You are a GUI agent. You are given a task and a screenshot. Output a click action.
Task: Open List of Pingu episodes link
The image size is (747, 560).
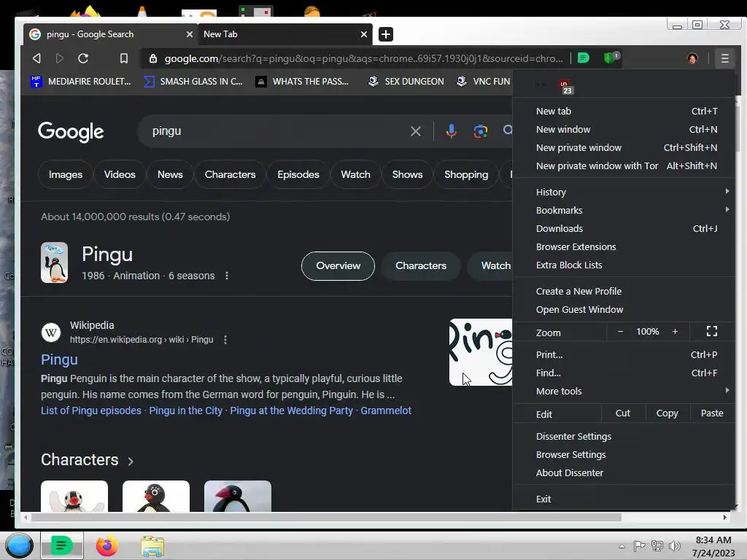click(91, 411)
